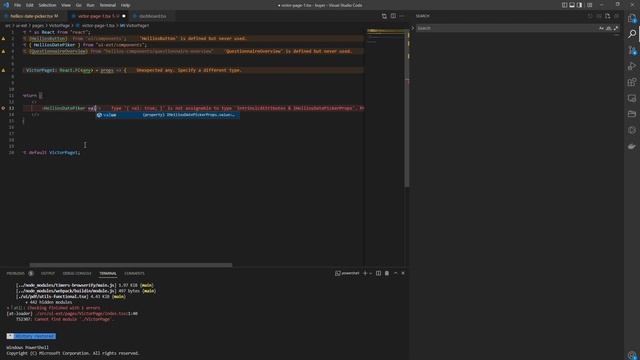Open Customize Layout icon in title bar
This screenshot has height=360, width=640.
pos(589,5)
